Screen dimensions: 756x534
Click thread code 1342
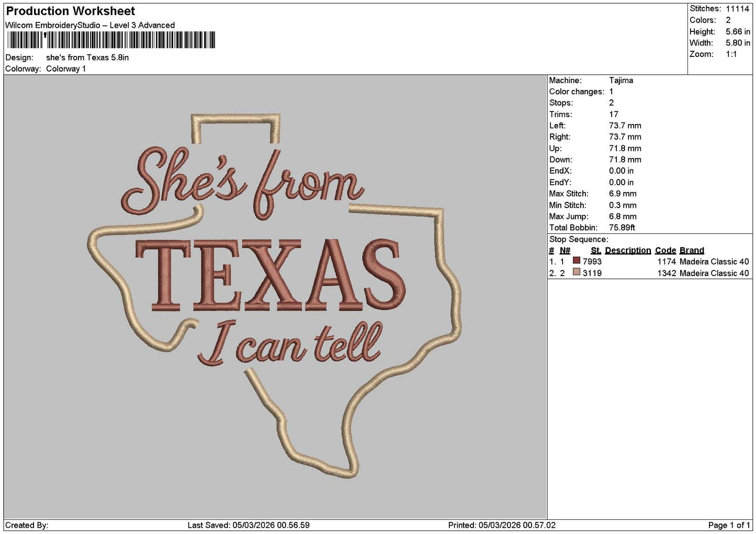pyautogui.click(x=667, y=273)
